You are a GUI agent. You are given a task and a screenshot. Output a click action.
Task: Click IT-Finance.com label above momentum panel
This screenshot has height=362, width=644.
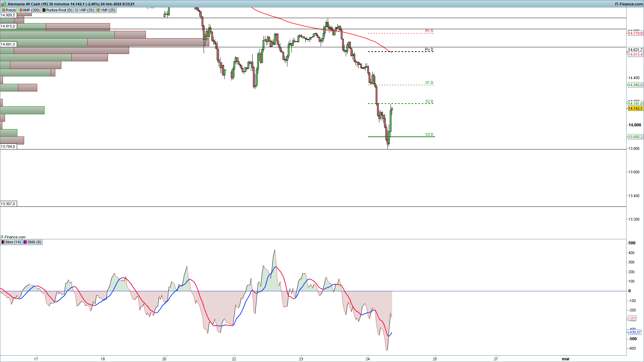[x=13, y=237]
